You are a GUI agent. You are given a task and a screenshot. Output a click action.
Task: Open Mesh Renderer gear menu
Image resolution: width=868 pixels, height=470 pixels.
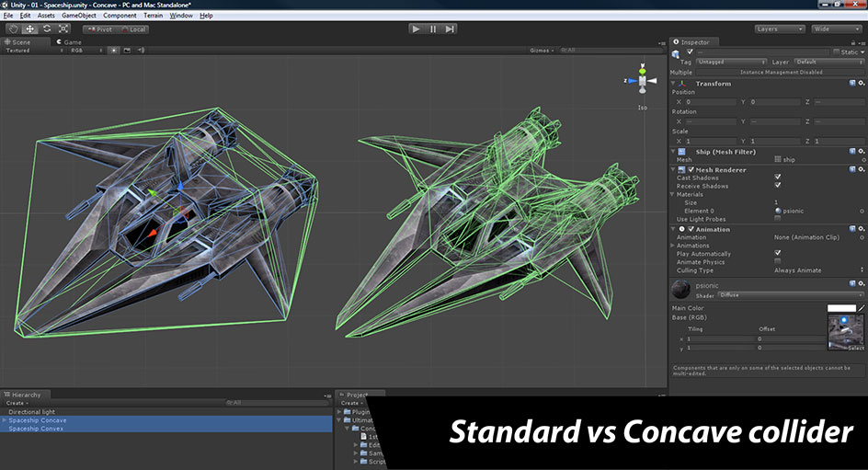(862, 169)
